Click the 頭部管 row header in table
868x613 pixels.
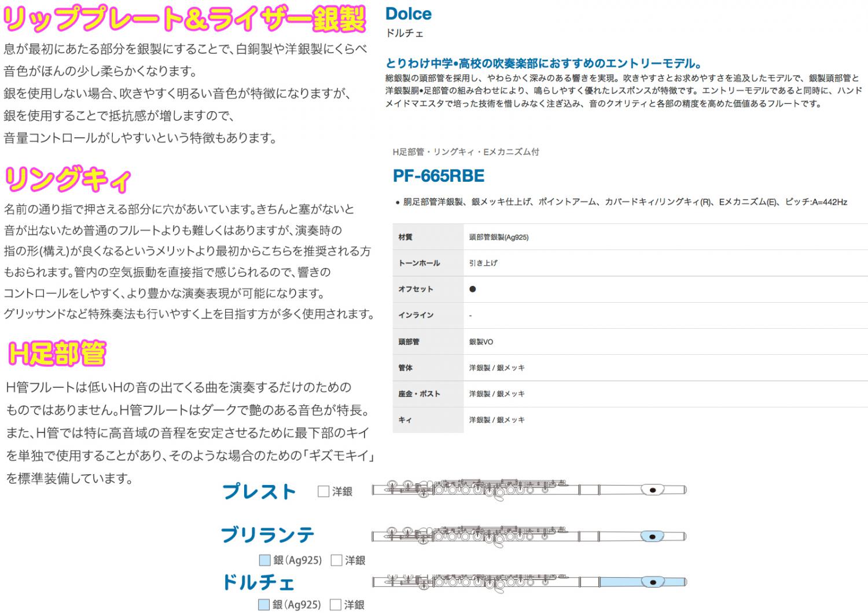coord(409,342)
